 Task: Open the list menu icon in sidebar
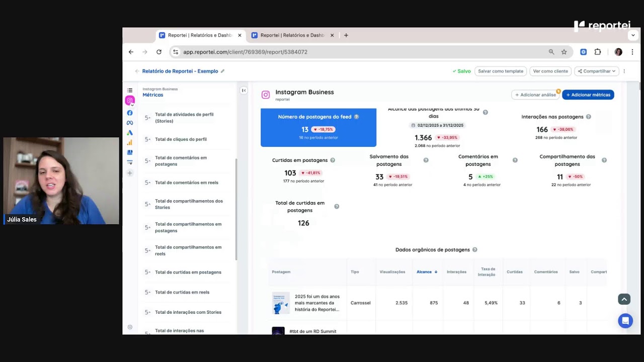pyautogui.click(x=130, y=90)
